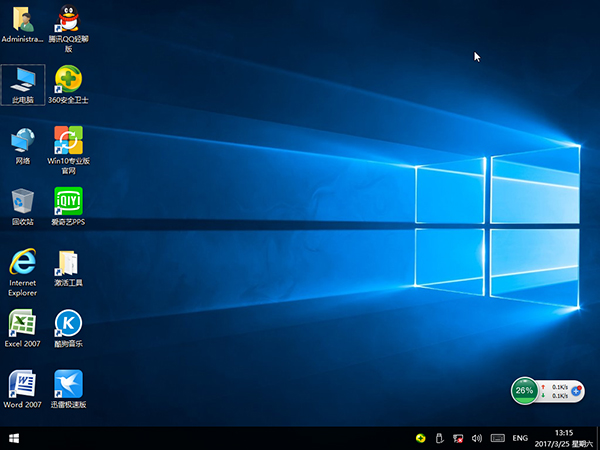Select the Internet Explorer icon

tap(22, 262)
